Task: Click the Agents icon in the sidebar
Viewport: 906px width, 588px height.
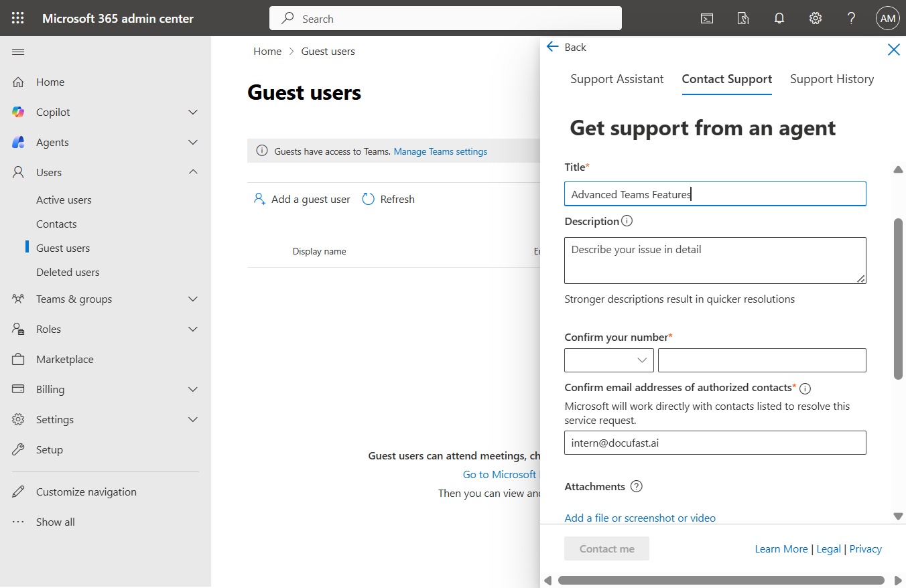Action: [18, 142]
